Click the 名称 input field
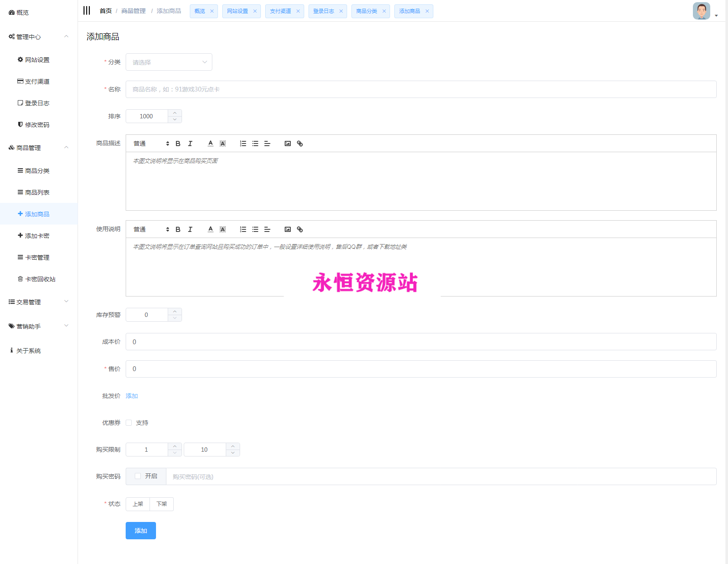Image resolution: width=728 pixels, height=564 pixels. pos(420,89)
